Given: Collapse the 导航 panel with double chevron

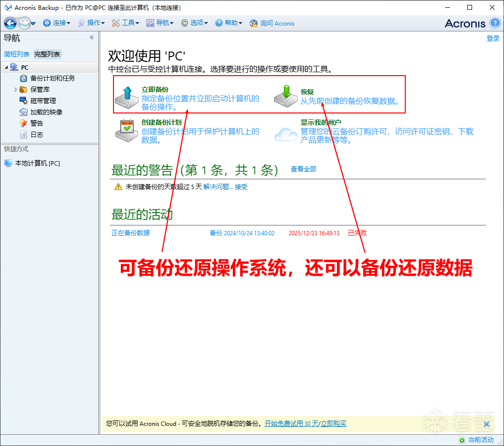Looking at the screenshot, I should (x=91, y=38).
